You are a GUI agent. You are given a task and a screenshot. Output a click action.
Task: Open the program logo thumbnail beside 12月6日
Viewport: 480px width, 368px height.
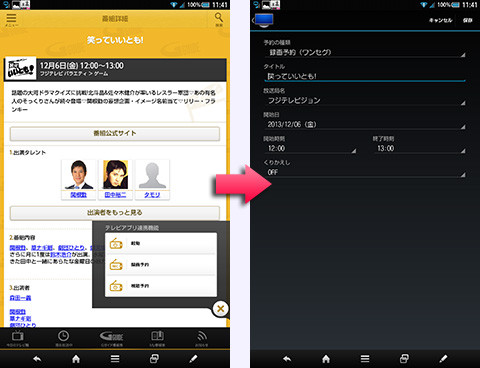coord(21,68)
